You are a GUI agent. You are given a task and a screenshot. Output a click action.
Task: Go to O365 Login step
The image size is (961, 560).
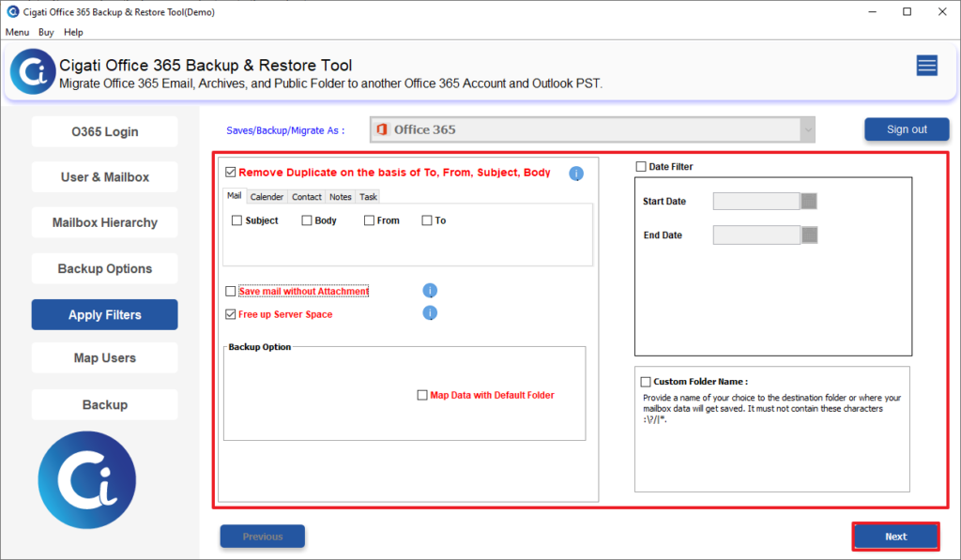tap(105, 131)
